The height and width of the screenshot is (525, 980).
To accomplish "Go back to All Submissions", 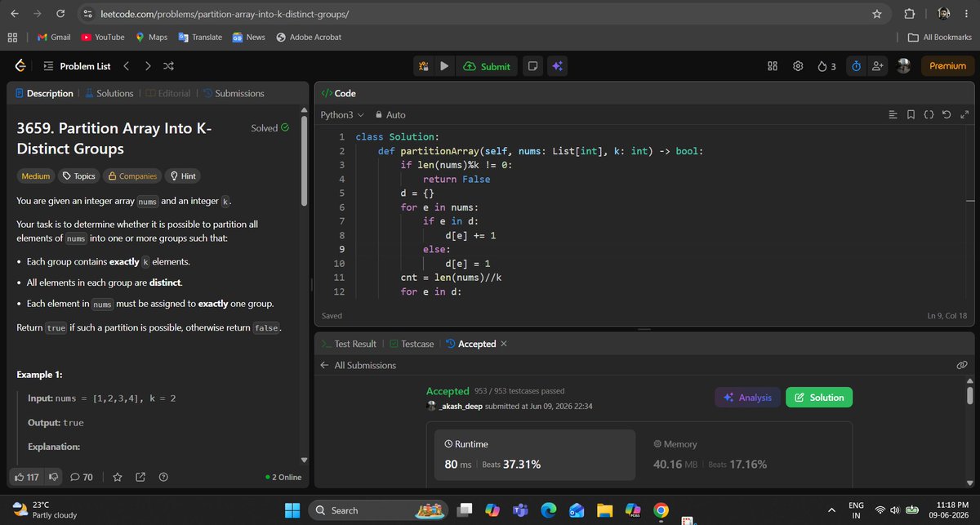I will tap(358, 365).
